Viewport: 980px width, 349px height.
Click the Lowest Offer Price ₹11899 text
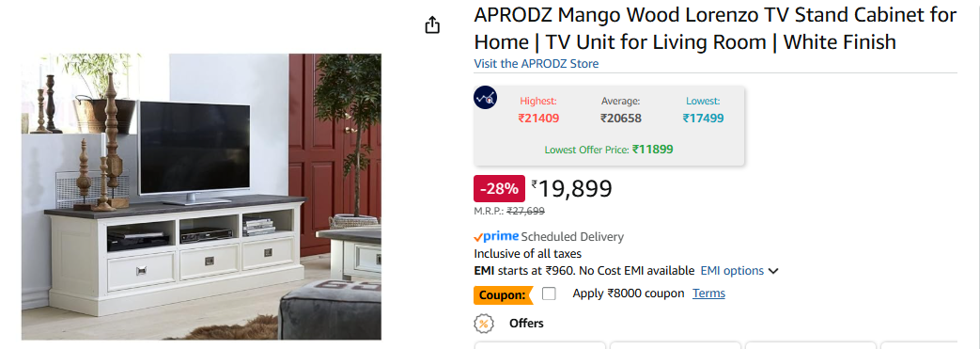pyautogui.click(x=609, y=150)
